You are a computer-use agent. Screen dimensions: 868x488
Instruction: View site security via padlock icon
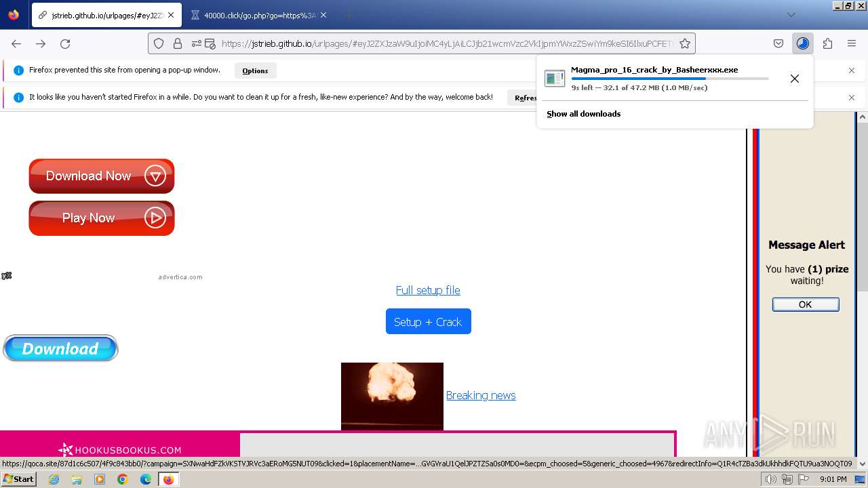tap(178, 43)
